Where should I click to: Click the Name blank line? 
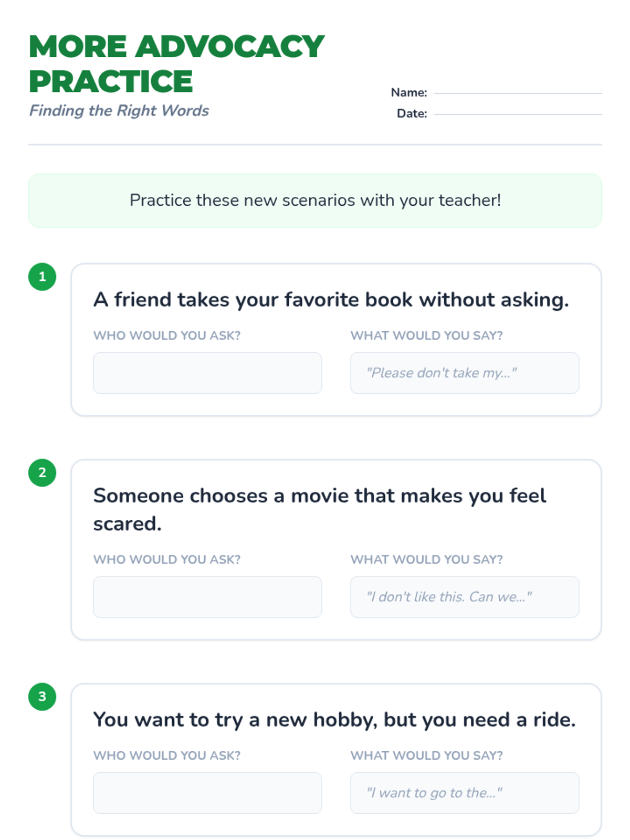[x=518, y=92]
